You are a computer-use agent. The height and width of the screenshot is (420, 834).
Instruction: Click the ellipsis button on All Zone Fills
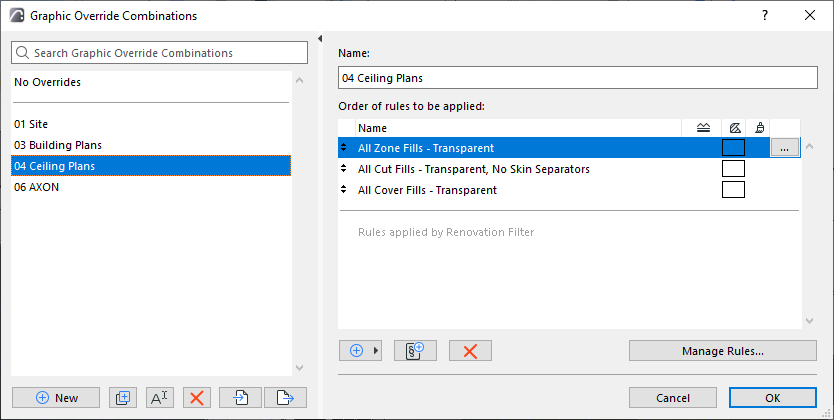click(785, 148)
